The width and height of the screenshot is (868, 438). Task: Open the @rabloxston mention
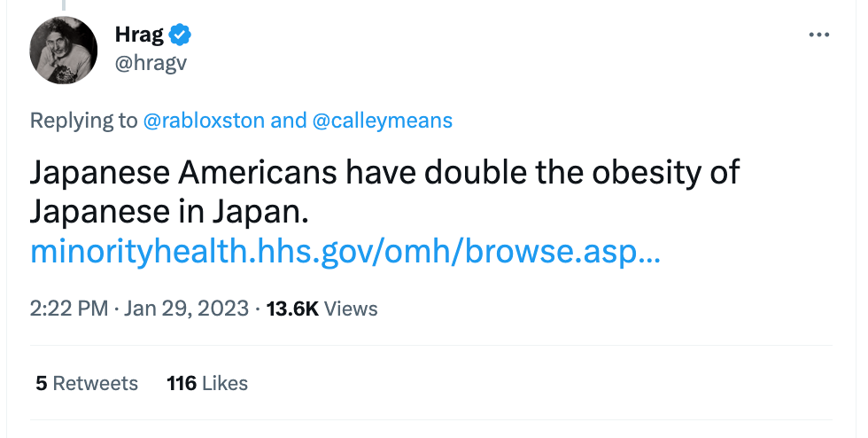pos(204,121)
